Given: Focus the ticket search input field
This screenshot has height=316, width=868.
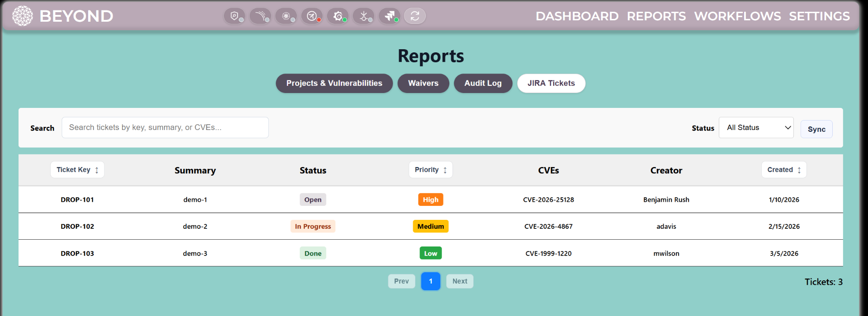Looking at the screenshot, I should 165,128.
